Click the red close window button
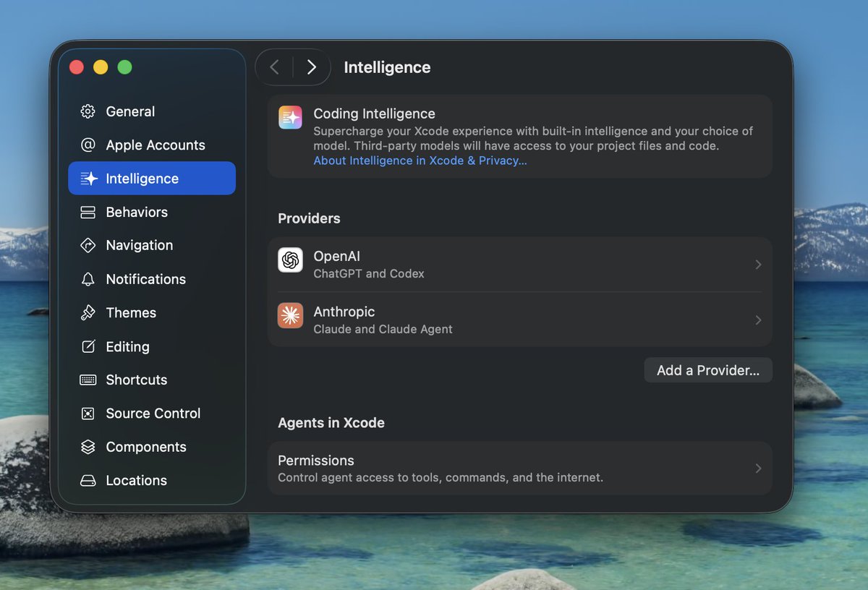Screen dimensions: 868x590 coord(77,67)
